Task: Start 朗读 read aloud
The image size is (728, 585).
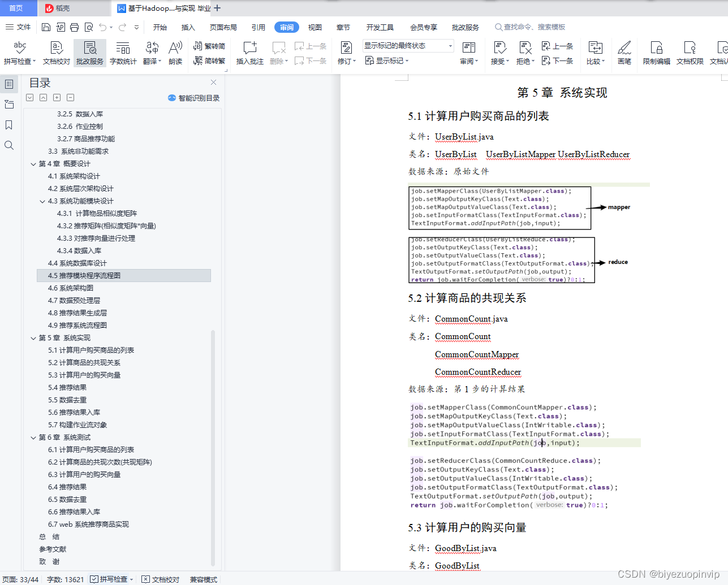Action: coord(175,53)
